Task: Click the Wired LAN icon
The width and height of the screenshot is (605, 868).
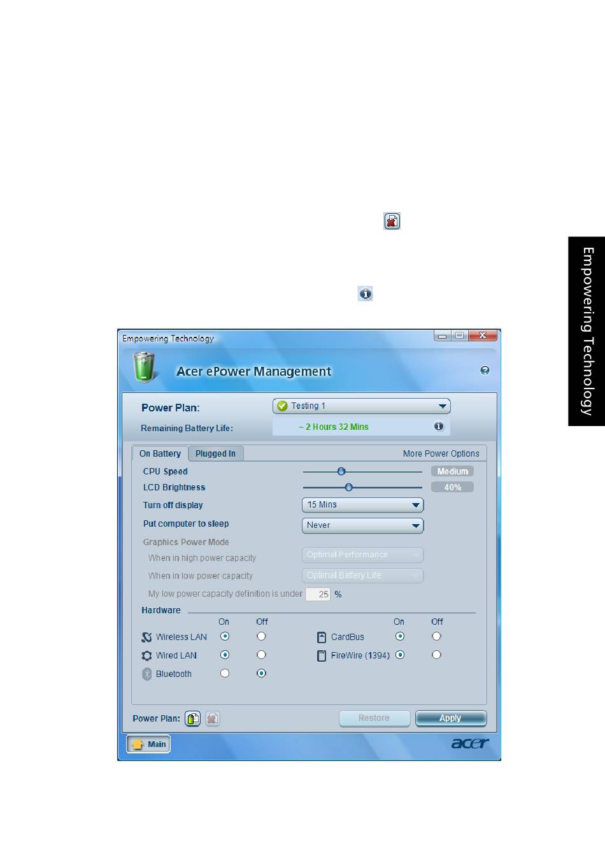Action: coord(146,655)
